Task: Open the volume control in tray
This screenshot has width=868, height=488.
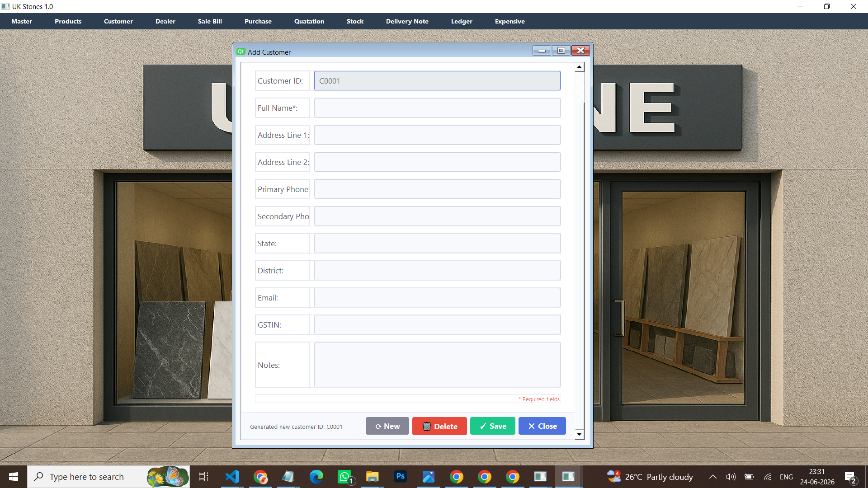Action: click(x=731, y=477)
